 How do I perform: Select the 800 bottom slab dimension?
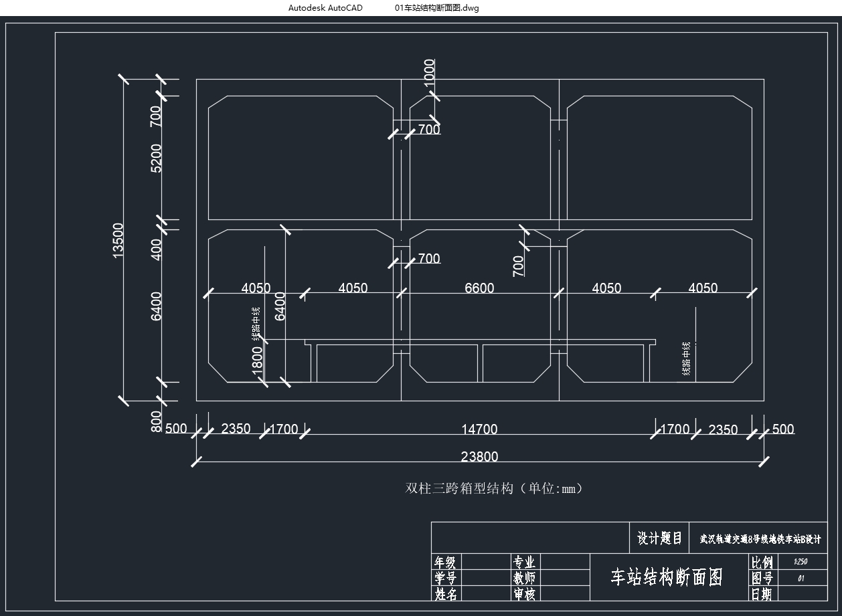157,421
